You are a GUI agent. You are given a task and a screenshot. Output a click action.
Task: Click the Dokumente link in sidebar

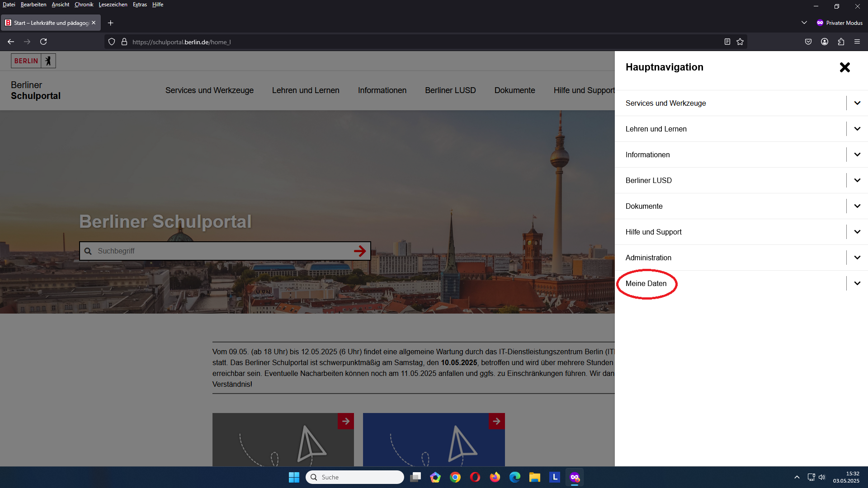tap(644, 206)
